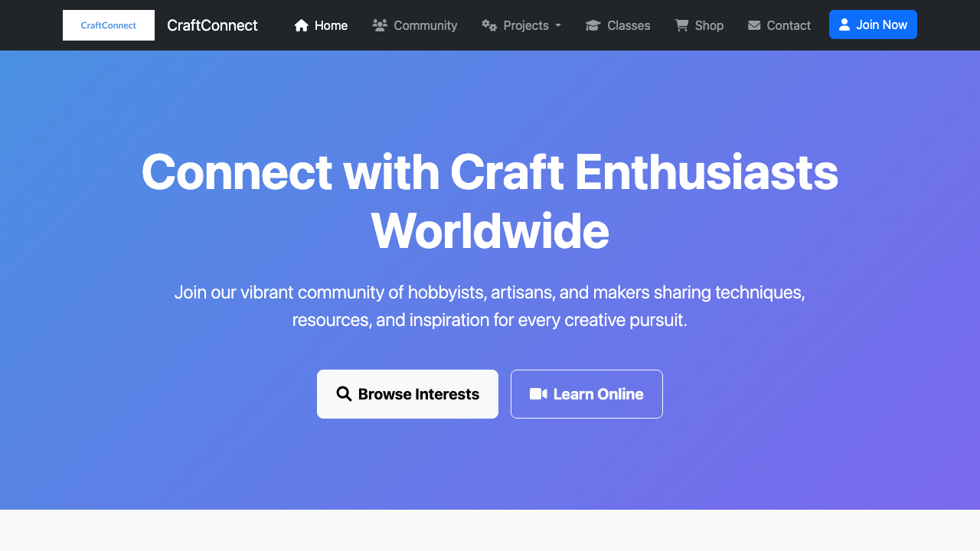The height and width of the screenshot is (551, 980).
Task: Open the Contact nav link
Action: point(779,25)
